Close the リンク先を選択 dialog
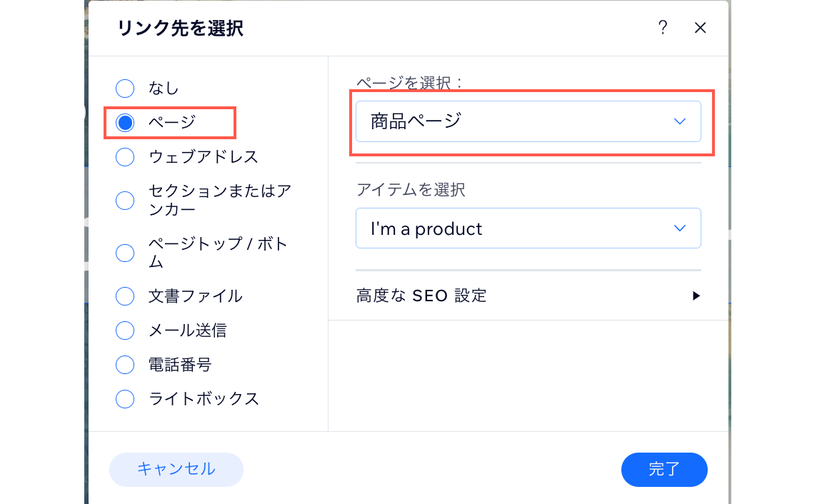The image size is (837, 504). tap(700, 28)
